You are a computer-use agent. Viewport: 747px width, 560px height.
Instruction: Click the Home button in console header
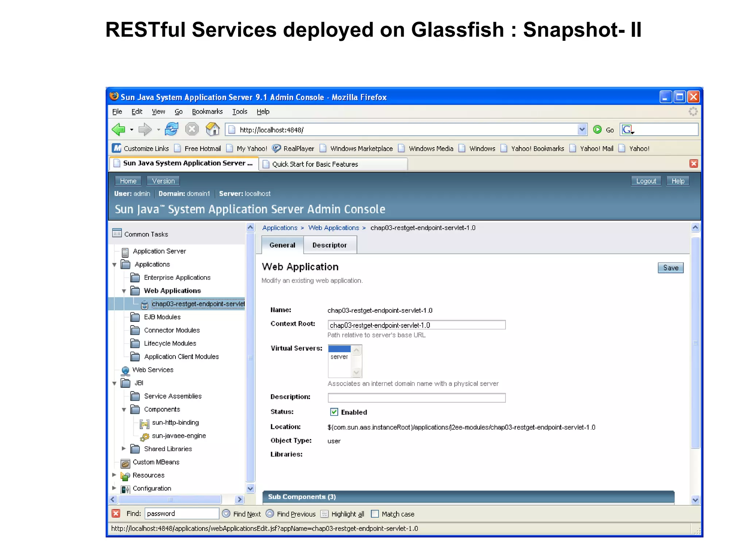point(128,181)
